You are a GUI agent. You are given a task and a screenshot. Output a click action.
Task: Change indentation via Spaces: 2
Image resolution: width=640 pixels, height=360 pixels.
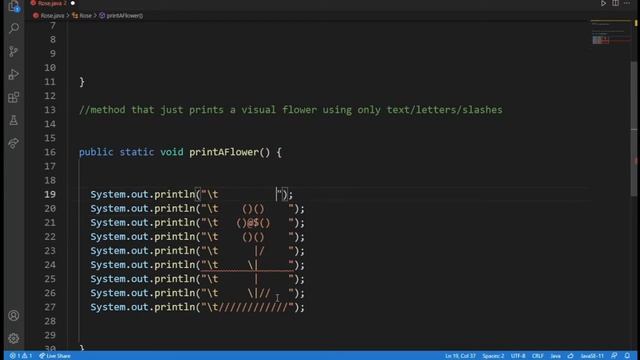click(x=493, y=356)
